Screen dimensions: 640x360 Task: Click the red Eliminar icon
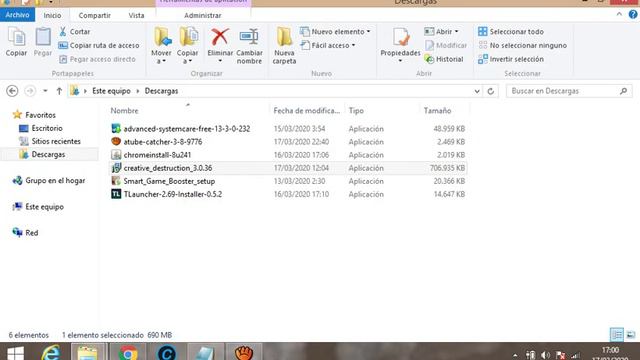pyautogui.click(x=220, y=37)
